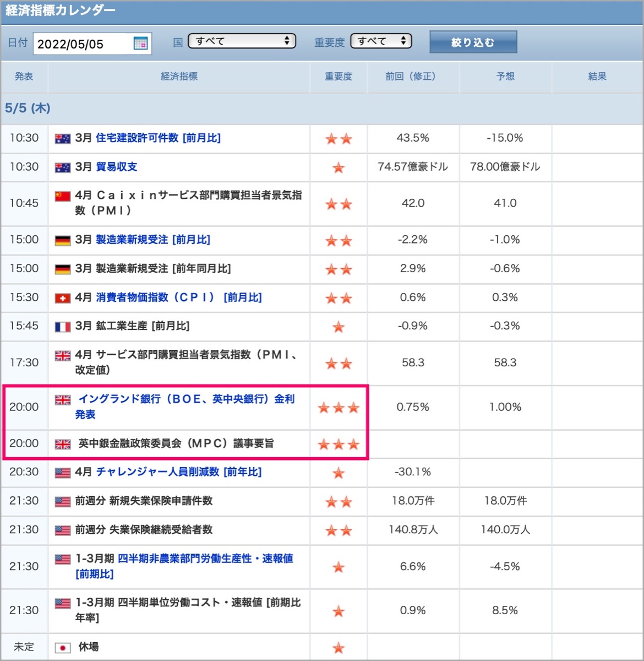Open the 重要度 importance dropdown
644x661 pixels.
381,41
